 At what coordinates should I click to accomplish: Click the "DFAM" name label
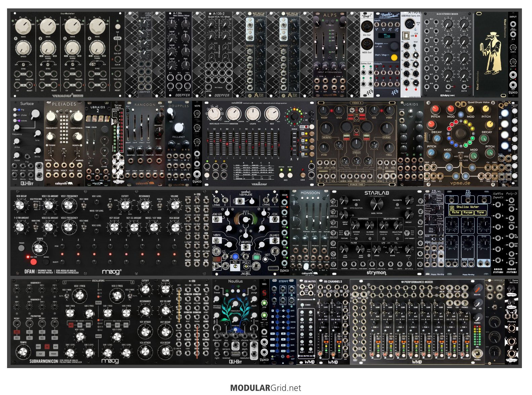click(30, 272)
